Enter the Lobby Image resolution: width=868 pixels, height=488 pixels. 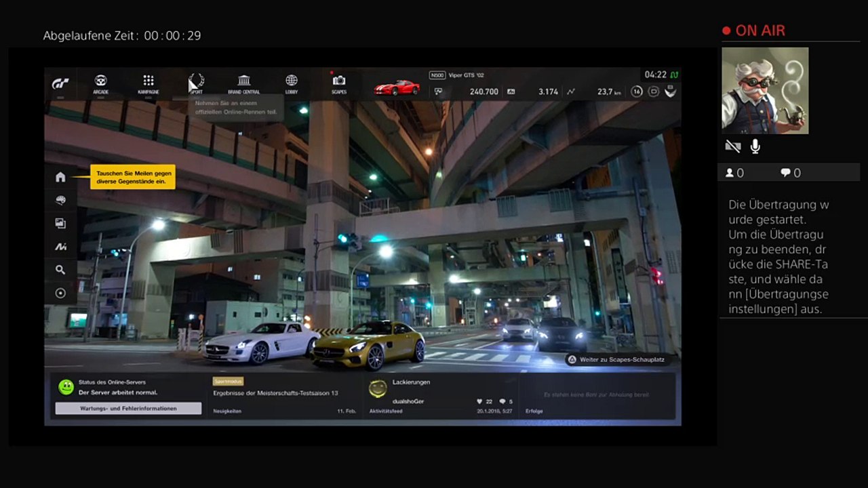click(292, 84)
